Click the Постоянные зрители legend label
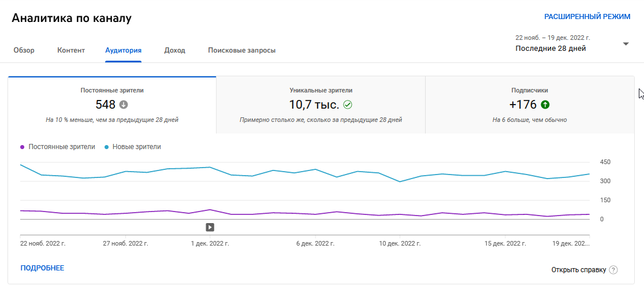 click(62, 147)
